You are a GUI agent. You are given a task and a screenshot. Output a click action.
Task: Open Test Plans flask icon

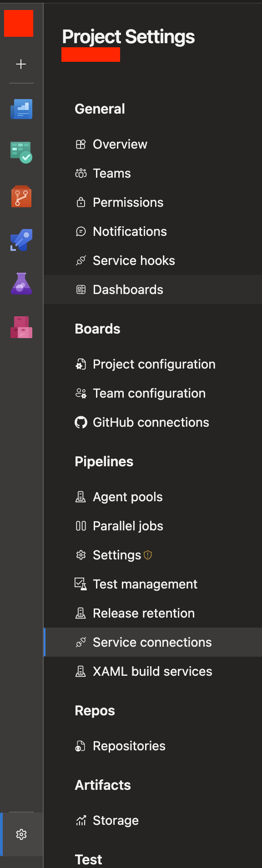coord(21,284)
